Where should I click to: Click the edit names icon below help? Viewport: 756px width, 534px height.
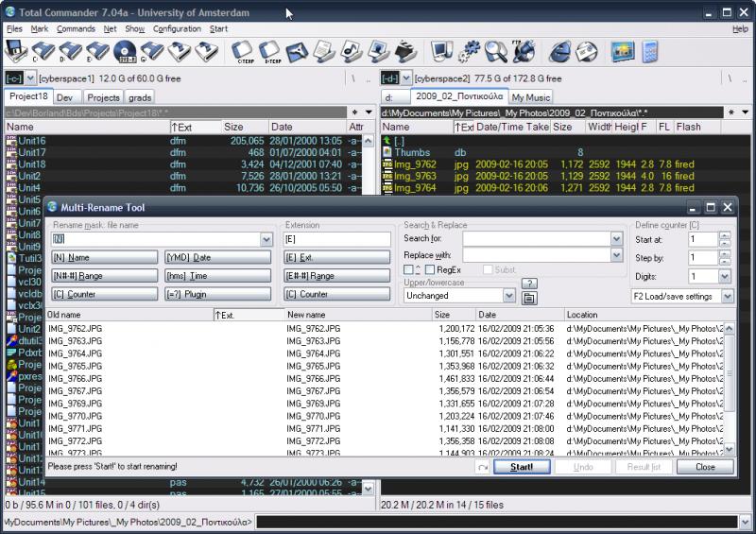pyautogui.click(x=529, y=298)
